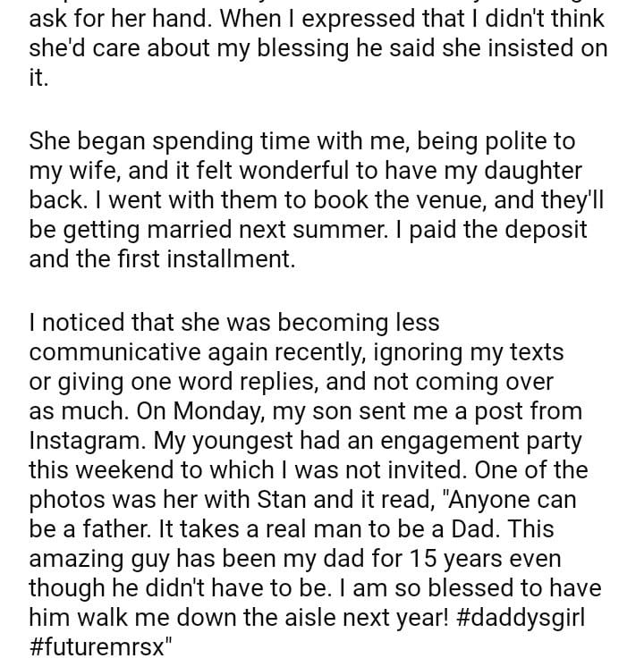Click the words "Anyone can" starting the quote
This screenshot has width=644, height=667.
coord(524,501)
